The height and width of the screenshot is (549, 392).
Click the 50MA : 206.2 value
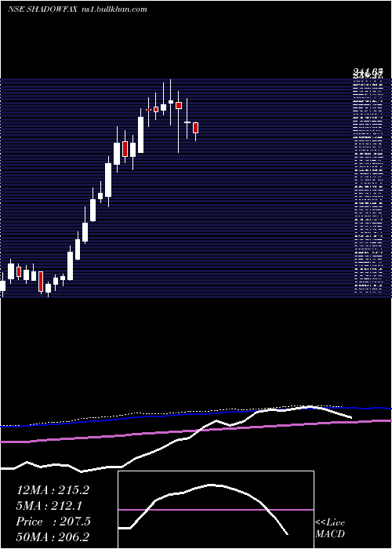click(x=53, y=537)
